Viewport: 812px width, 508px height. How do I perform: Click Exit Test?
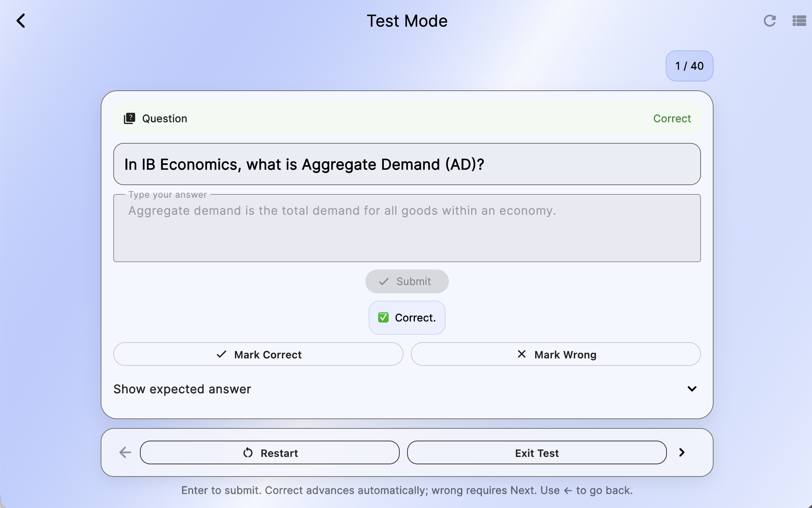pyautogui.click(x=537, y=452)
